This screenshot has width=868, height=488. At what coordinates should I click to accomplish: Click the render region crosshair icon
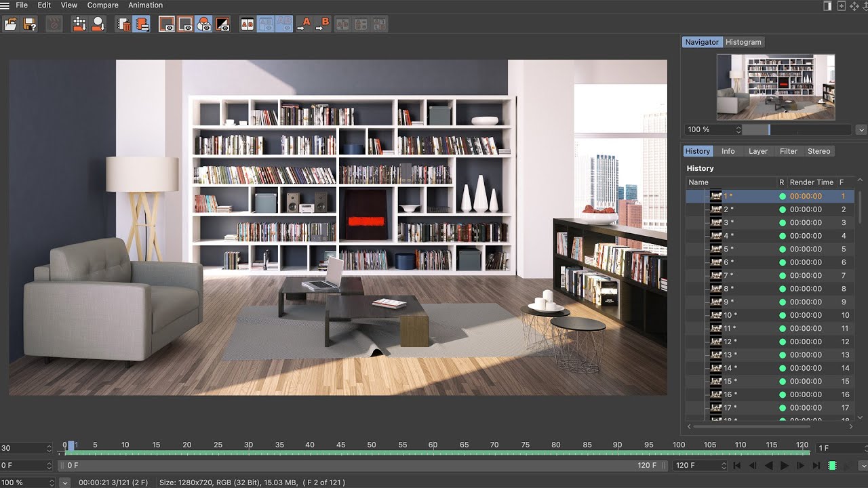pos(79,24)
